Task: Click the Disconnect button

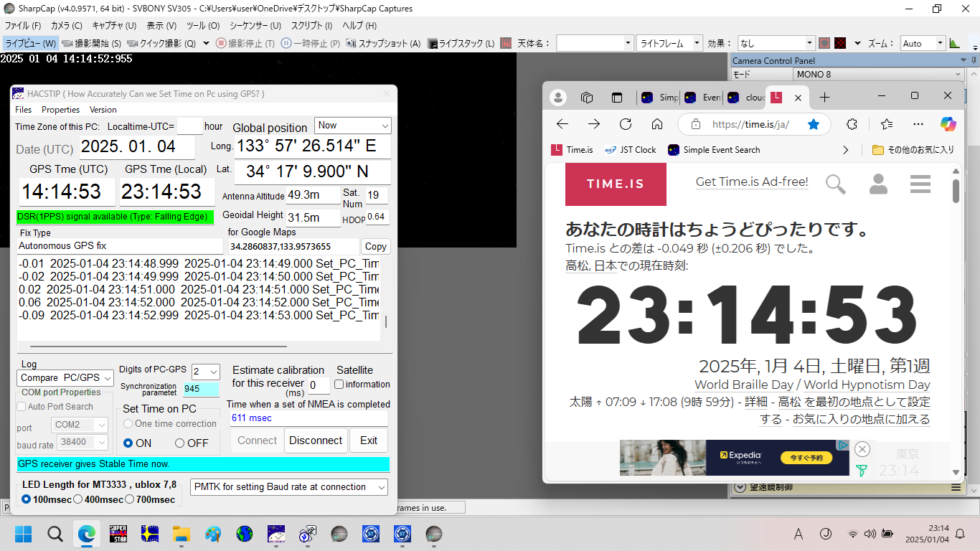Action: click(316, 441)
